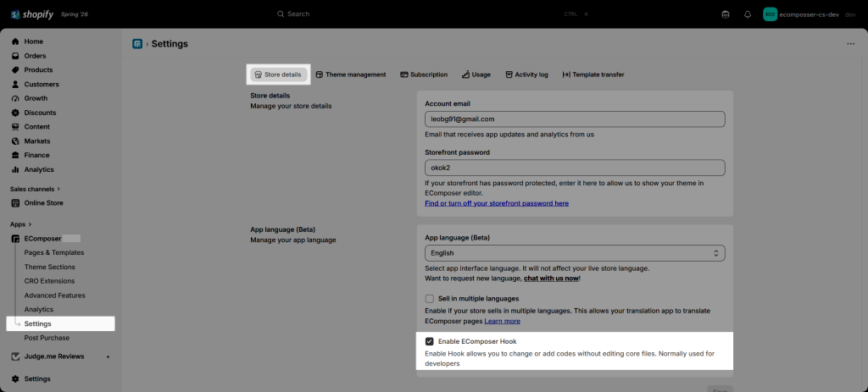The image size is (868, 392).
Task: Open the Orders icon in sidebar
Action: click(15, 56)
